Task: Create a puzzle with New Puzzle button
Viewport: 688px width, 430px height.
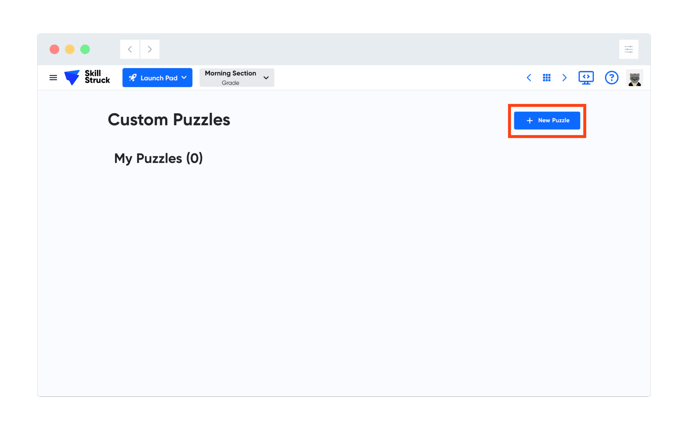Action: coord(547,120)
